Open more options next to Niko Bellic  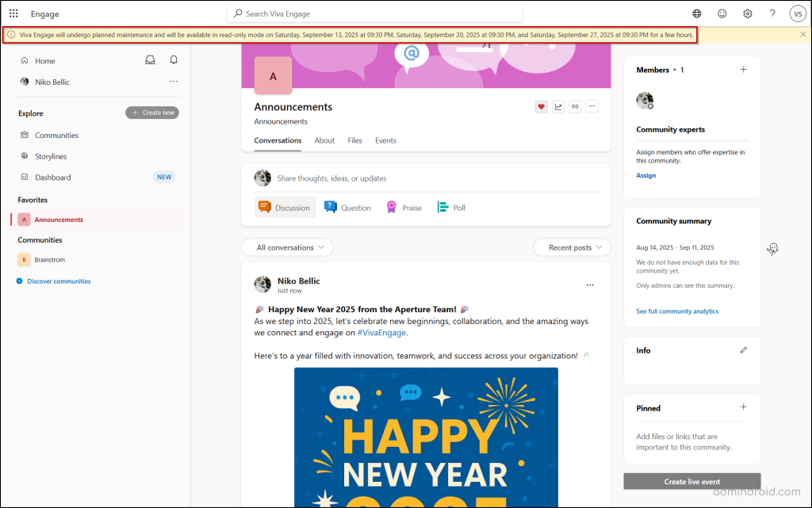click(174, 81)
